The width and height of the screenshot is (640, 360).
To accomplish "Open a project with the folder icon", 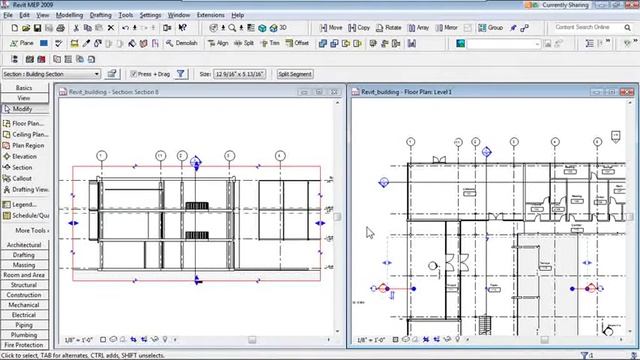I will click(26, 28).
